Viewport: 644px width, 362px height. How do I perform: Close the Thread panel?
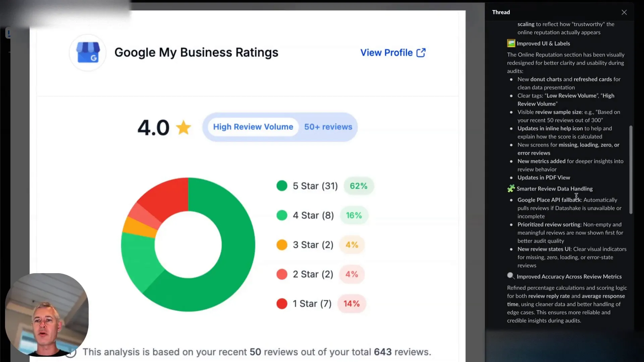(x=624, y=12)
